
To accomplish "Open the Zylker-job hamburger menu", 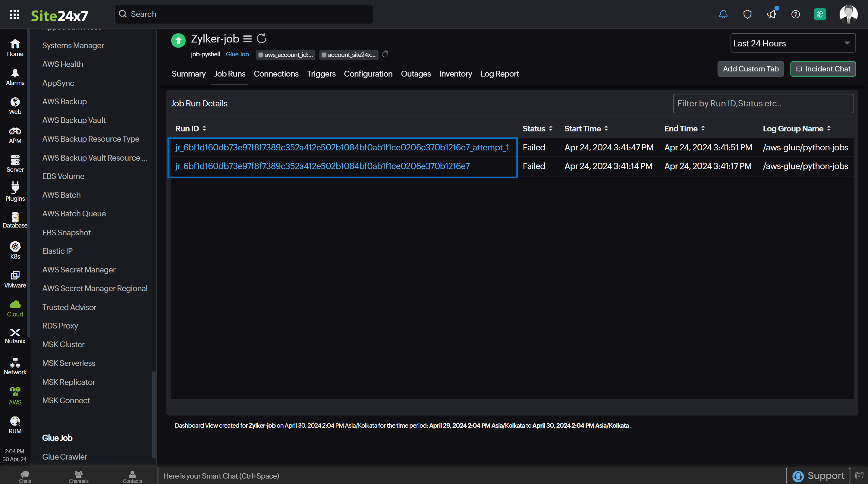I will (248, 39).
